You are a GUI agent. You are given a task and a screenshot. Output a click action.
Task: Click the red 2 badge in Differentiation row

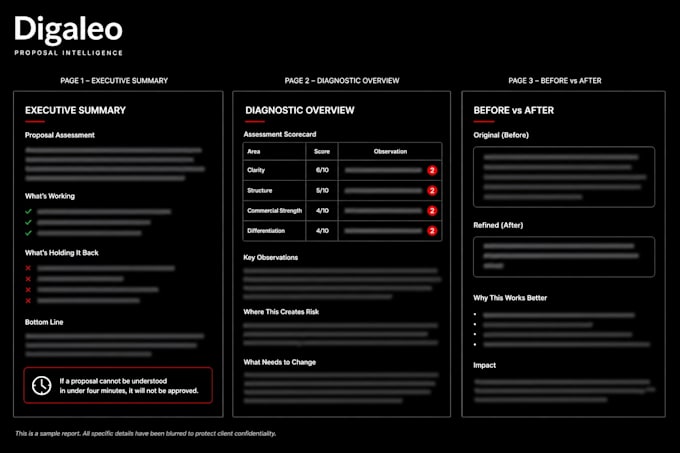tap(432, 231)
